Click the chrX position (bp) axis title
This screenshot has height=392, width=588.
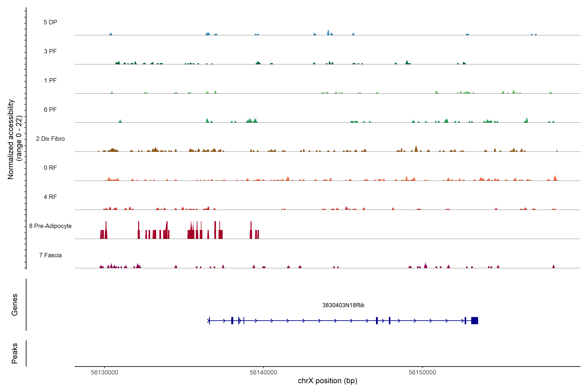[x=327, y=381]
